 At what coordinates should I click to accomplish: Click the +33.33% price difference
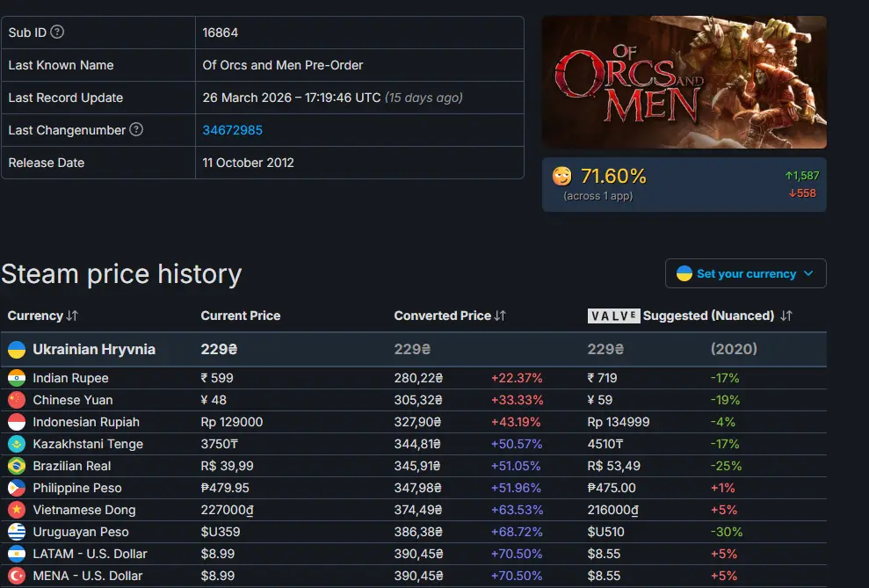coord(517,400)
